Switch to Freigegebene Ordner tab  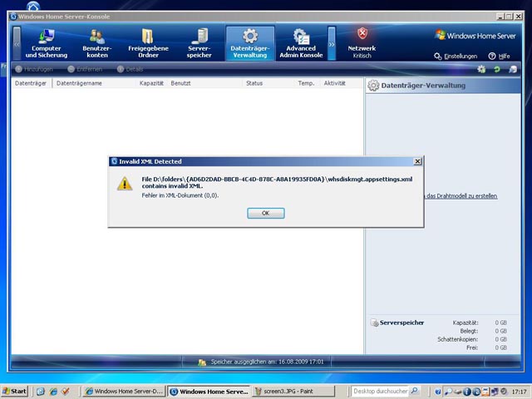point(148,43)
